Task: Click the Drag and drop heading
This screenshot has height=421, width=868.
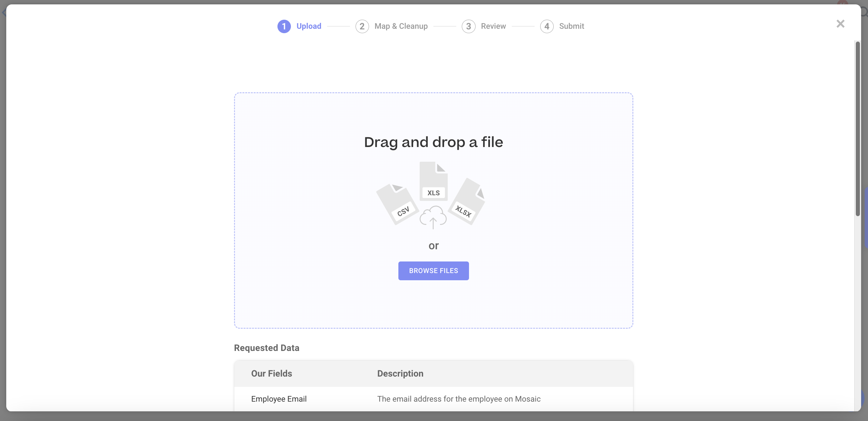Action: (x=433, y=142)
